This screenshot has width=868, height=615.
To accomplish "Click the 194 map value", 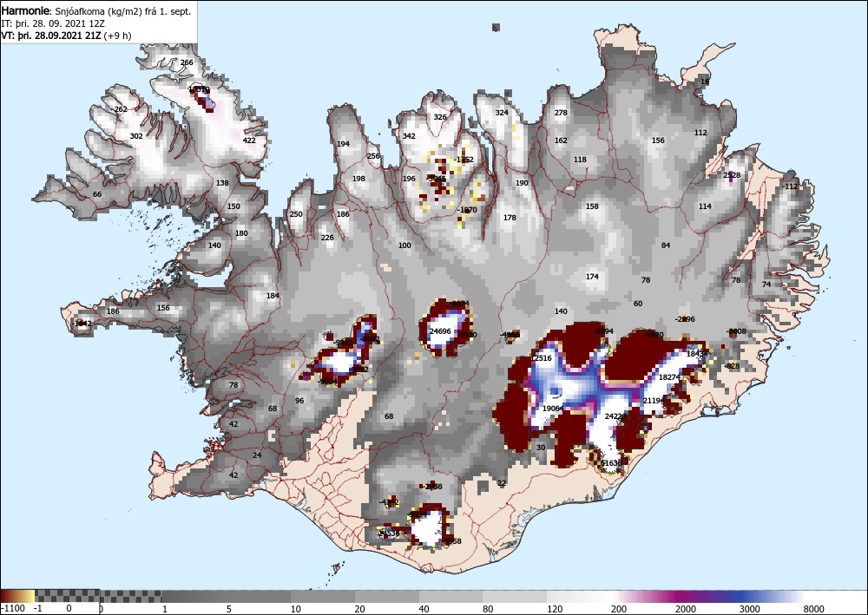I will pyautogui.click(x=343, y=144).
